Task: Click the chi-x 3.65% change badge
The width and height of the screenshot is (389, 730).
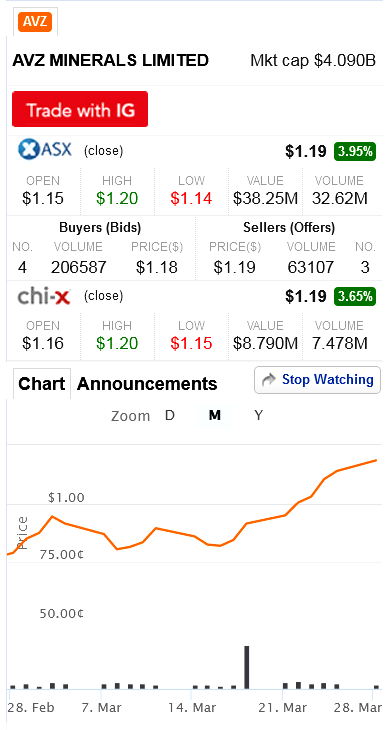Action: pos(355,296)
